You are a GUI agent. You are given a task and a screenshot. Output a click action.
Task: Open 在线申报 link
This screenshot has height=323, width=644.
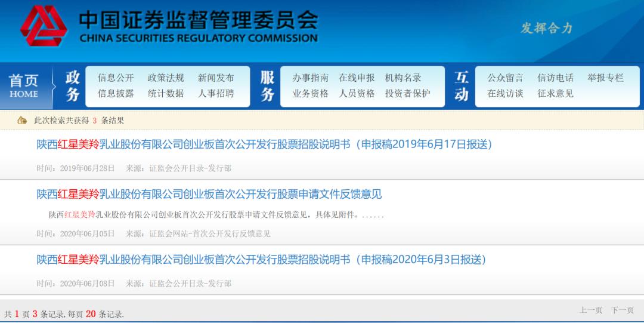point(357,78)
